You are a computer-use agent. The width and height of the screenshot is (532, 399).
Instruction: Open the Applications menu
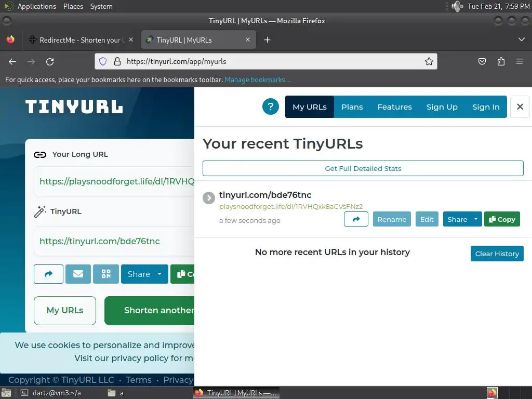(x=37, y=6)
